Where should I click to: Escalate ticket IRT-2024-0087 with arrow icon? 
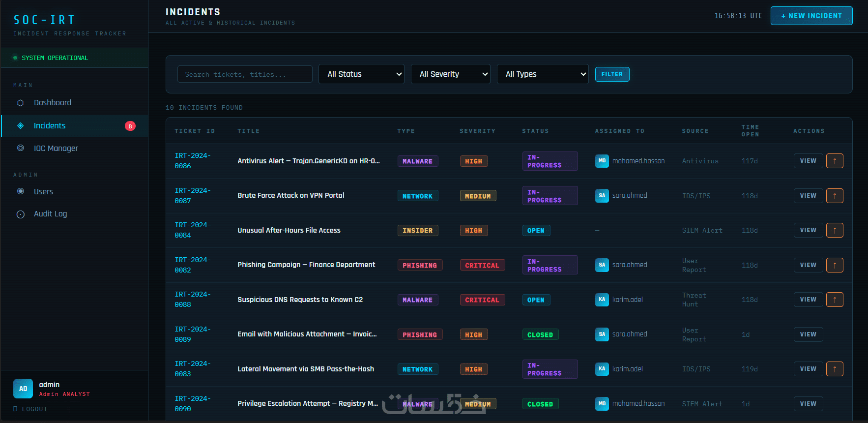click(835, 196)
